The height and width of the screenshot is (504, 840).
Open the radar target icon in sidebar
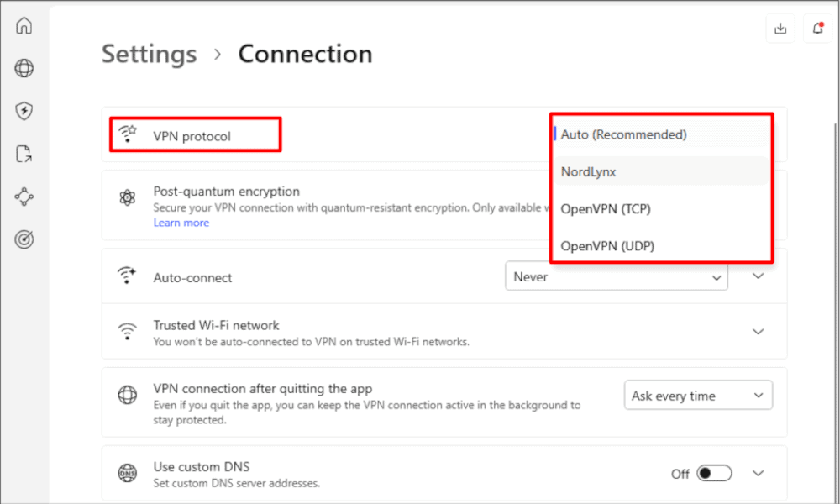24,239
